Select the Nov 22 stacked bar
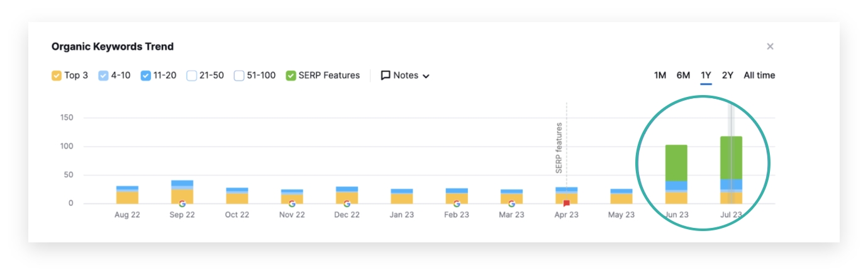Viewport: 868px width, 277px height. (292, 196)
